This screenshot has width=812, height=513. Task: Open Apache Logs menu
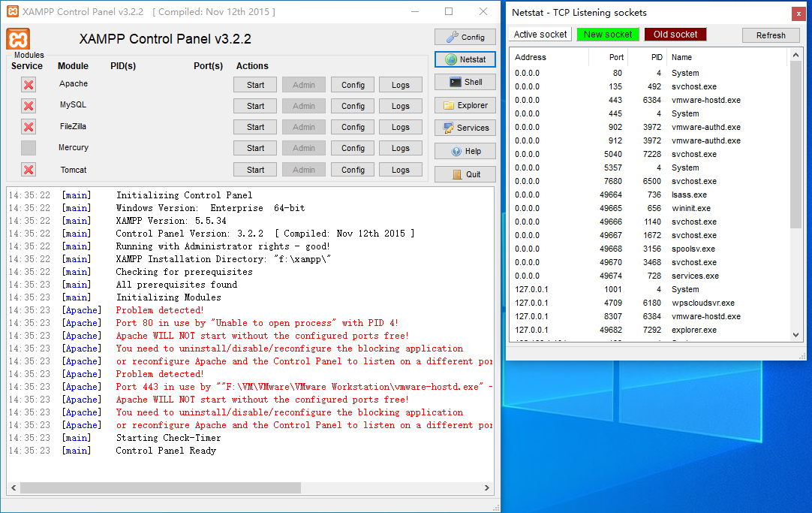(x=400, y=84)
